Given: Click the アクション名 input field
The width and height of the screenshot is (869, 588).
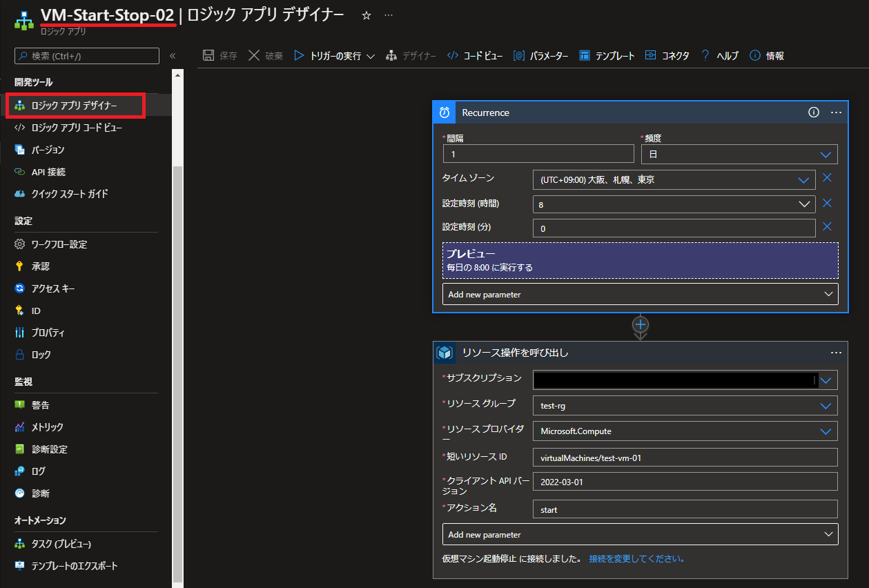Looking at the screenshot, I should pyautogui.click(x=685, y=509).
